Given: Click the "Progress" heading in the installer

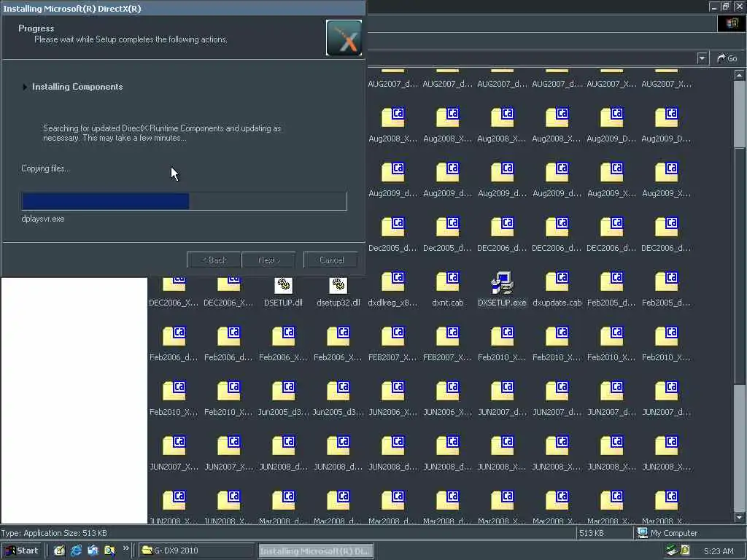Looking at the screenshot, I should (x=36, y=28).
